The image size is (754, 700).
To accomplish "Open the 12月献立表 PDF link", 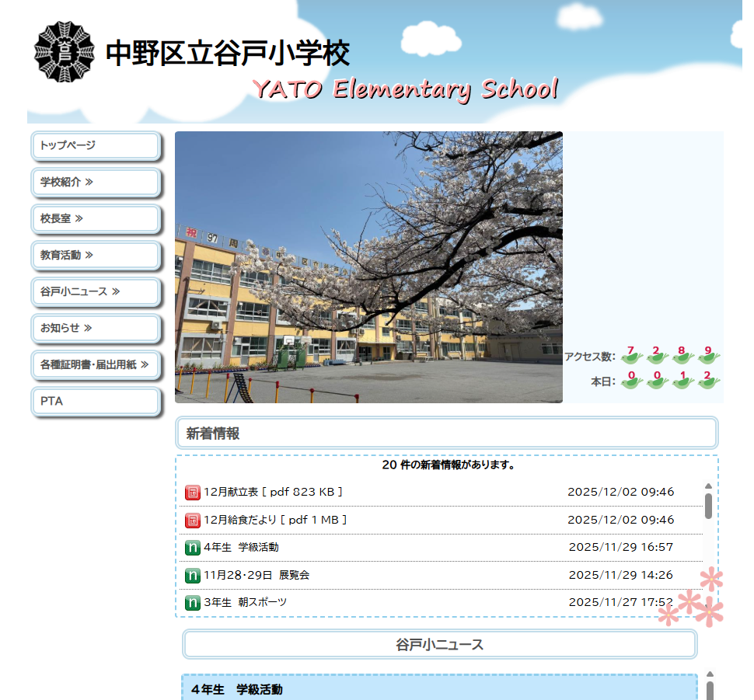I will pos(273,492).
